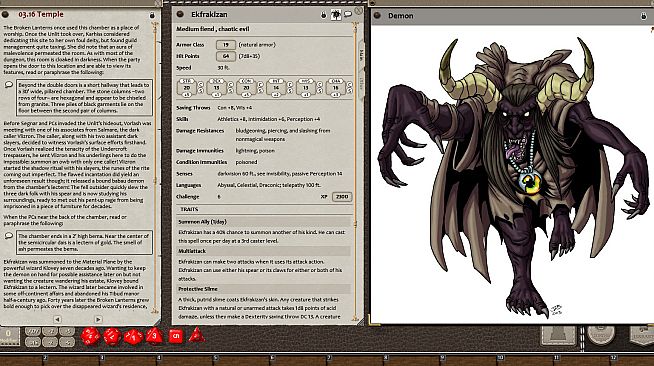Click the WIS save S button
Screen dimensions: 654x366
[319, 90]
